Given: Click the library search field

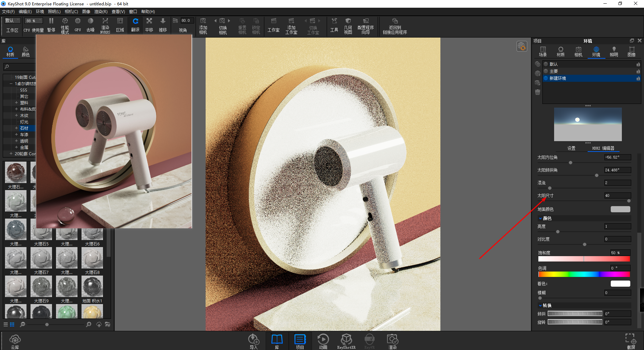Looking at the screenshot, I should coord(19,67).
